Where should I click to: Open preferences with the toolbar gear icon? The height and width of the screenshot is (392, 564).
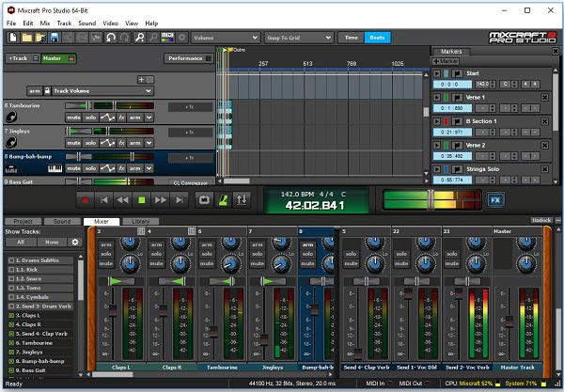pyautogui.click(x=182, y=38)
